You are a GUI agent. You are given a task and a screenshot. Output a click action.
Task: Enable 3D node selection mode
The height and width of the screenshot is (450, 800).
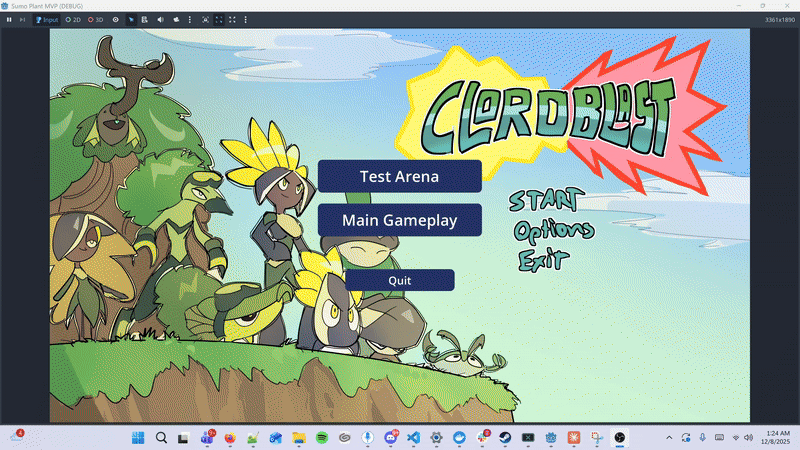click(97, 19)
